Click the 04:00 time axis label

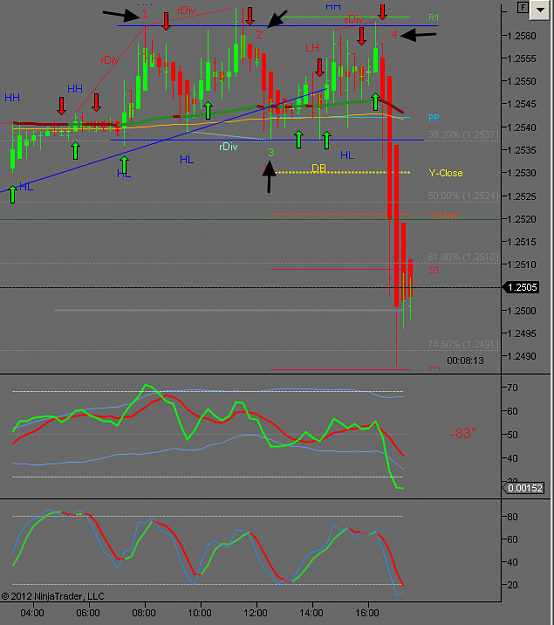(32, 612)
